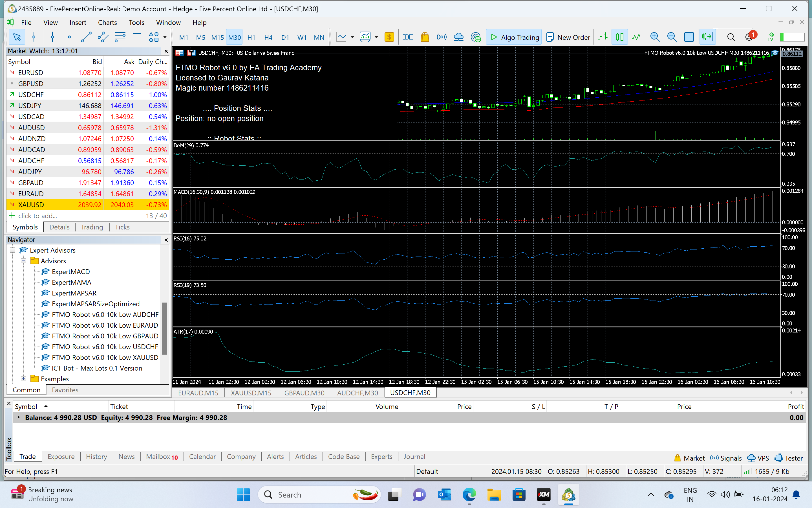Switch chart to D1 timeframe

pyautogui.click(x=285, y=37)
